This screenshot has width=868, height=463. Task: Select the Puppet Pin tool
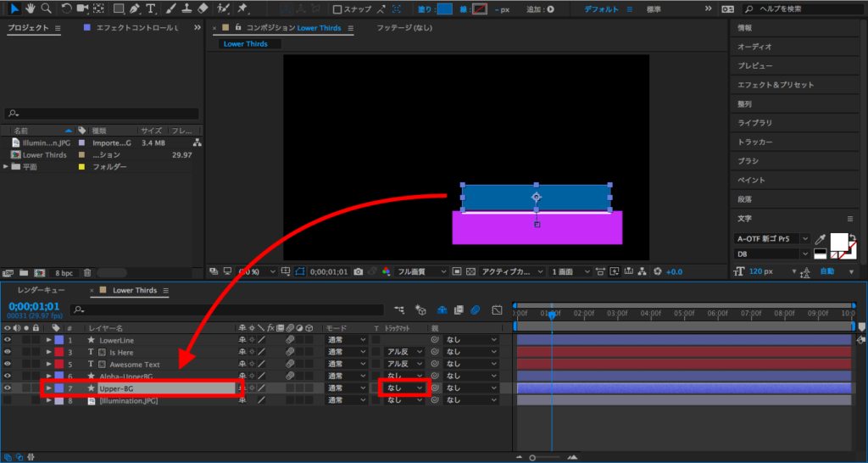[243, 8]
